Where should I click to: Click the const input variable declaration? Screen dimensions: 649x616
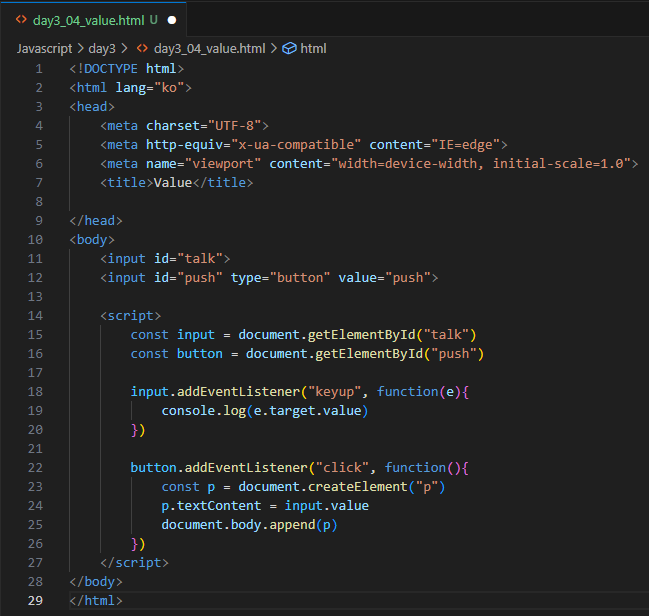[173, 334]
